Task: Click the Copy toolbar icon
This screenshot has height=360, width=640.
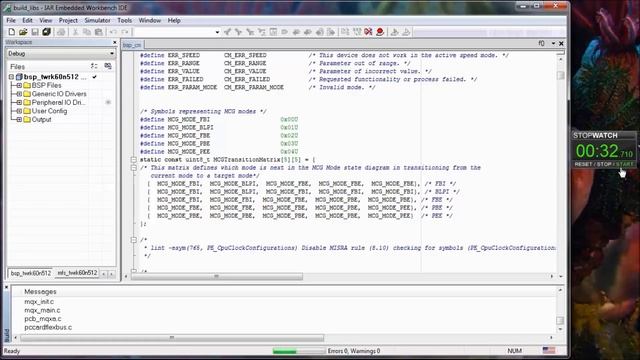Action: tap(87, 32)
